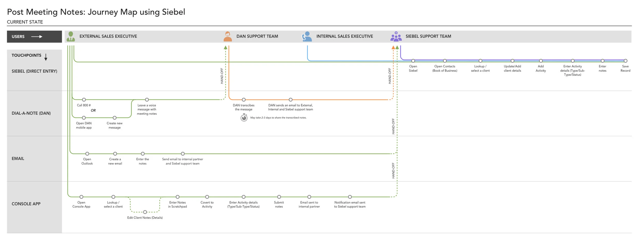Select the Update/Add client details node
Image resolution: width=644 pixels, height=243 pixels.
click(513, 61)
